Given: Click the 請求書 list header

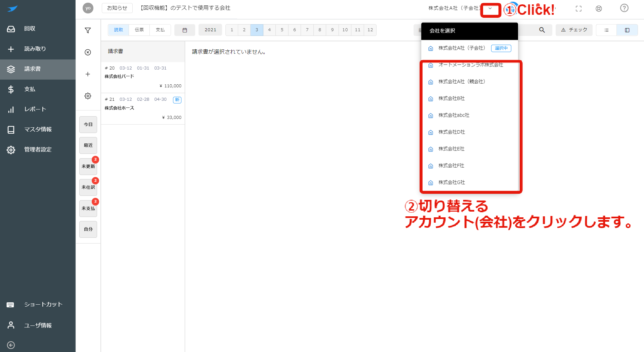Looking at the screenshot, I should [143, 51].
